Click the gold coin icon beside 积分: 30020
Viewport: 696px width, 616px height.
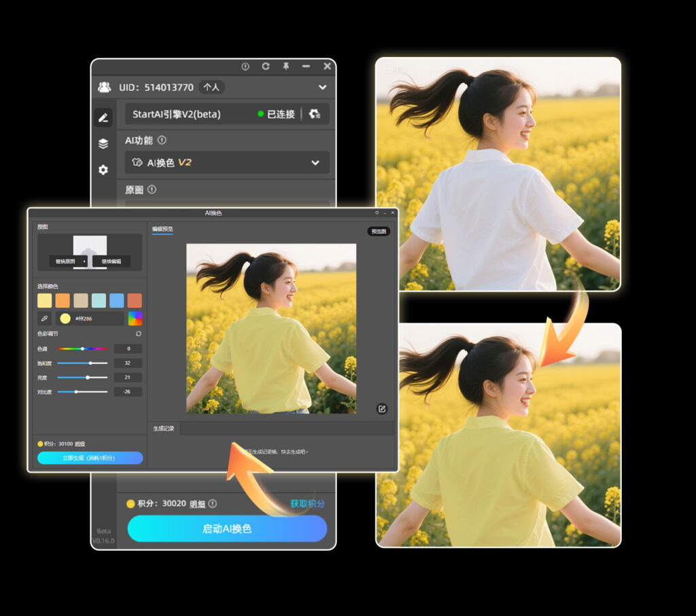click(x=130, y=503)
